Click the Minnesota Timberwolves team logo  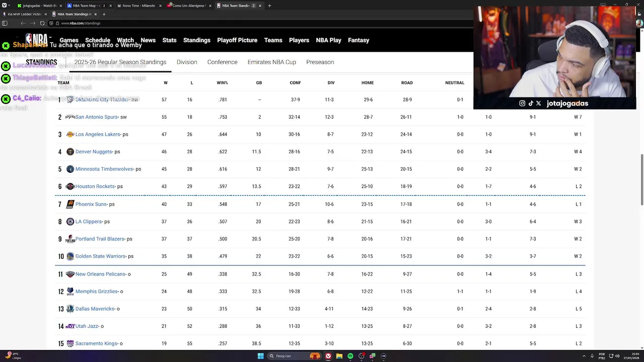[70, 169]
